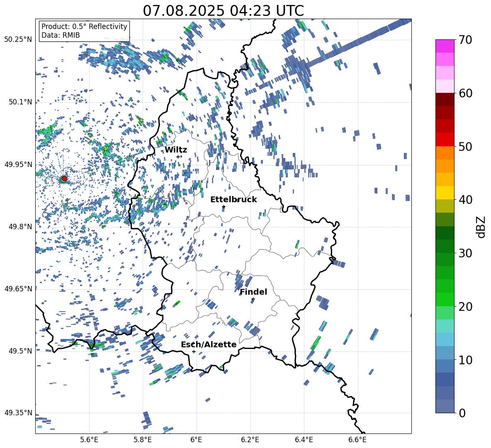491x448 pixels.
Task: Click the red radar site marker
Action: pos(64,179)
